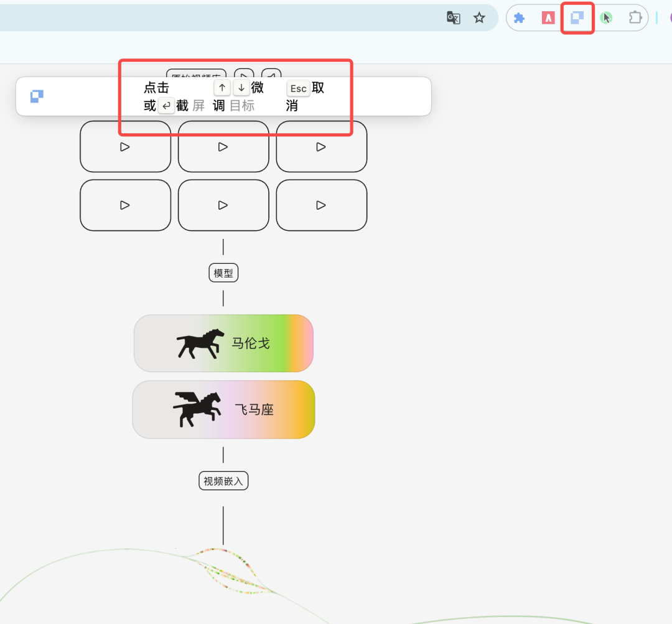The width and height of the screenshot is (672, 624).
Task: Click the 视频嵌入 label
Action: pyautogui.click(x=223, y=481)
